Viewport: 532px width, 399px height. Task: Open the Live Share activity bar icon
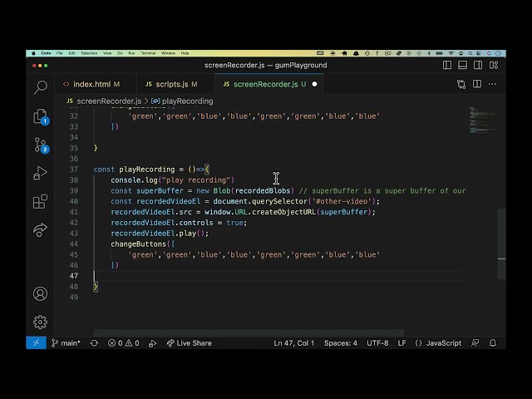pos(40,230)
